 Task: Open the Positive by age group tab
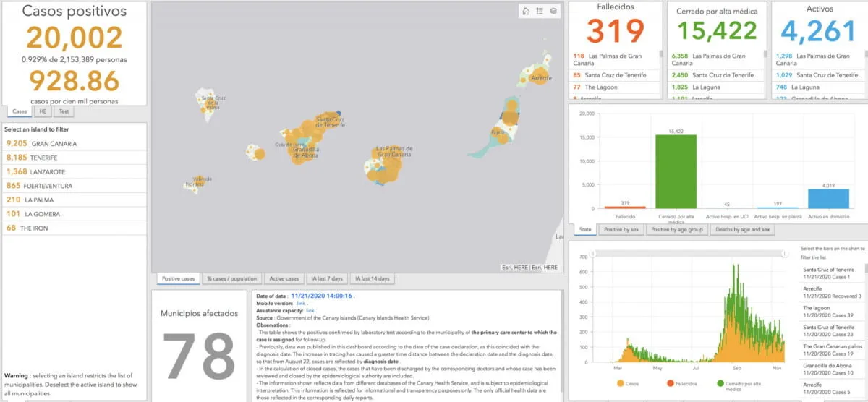(676, 230)
